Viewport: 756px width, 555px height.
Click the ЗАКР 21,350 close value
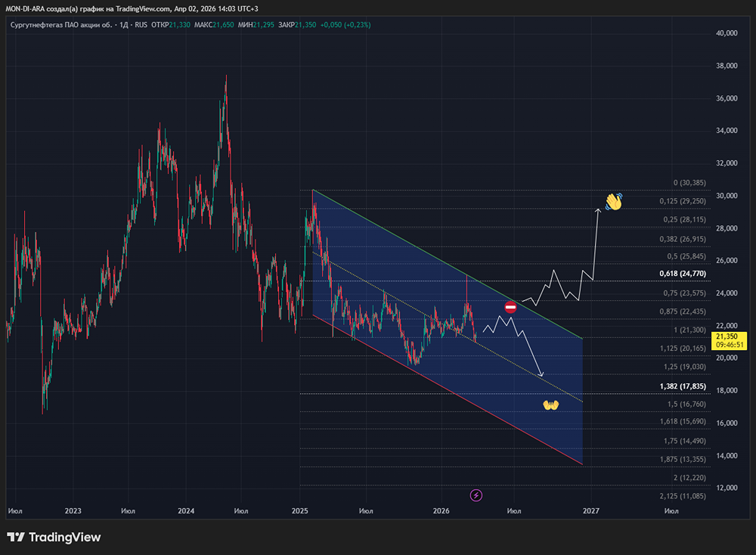[x=297, y=25]
